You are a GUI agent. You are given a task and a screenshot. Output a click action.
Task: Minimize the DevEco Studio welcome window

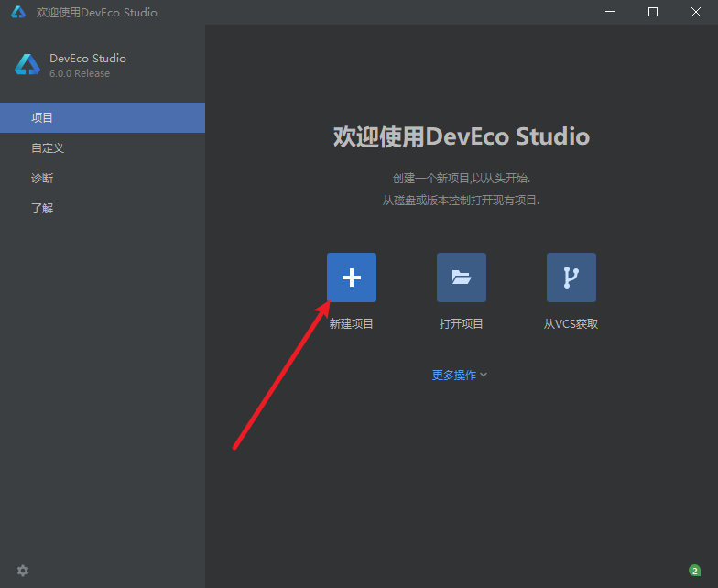[x=610, y=12]
